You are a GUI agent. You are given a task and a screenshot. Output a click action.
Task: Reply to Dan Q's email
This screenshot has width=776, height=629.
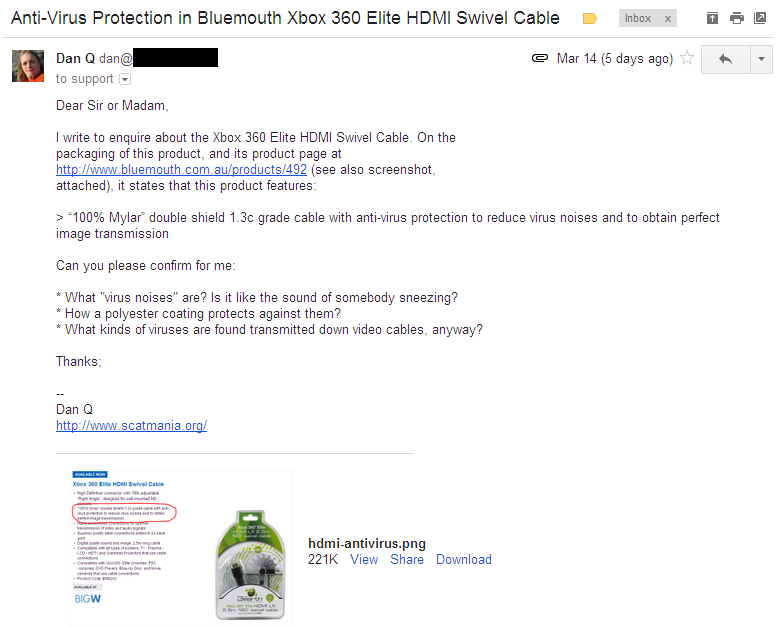(725, 59)
